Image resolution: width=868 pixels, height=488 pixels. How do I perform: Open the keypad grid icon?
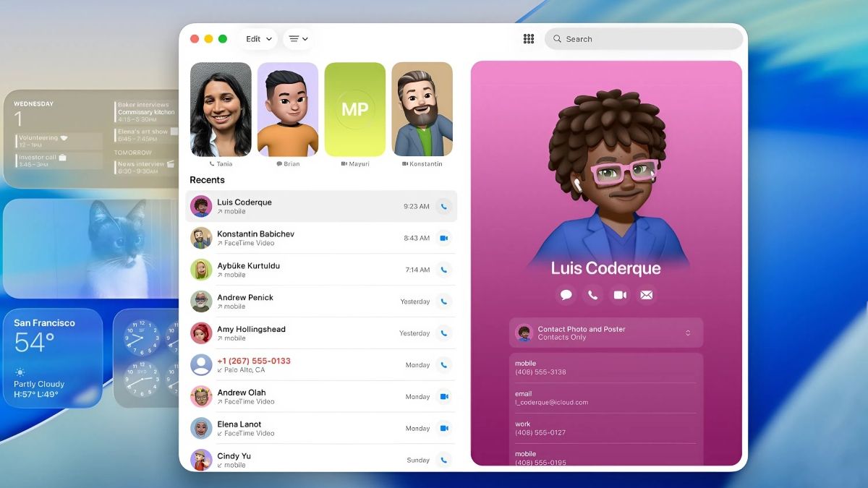click(x=529, y=39)
